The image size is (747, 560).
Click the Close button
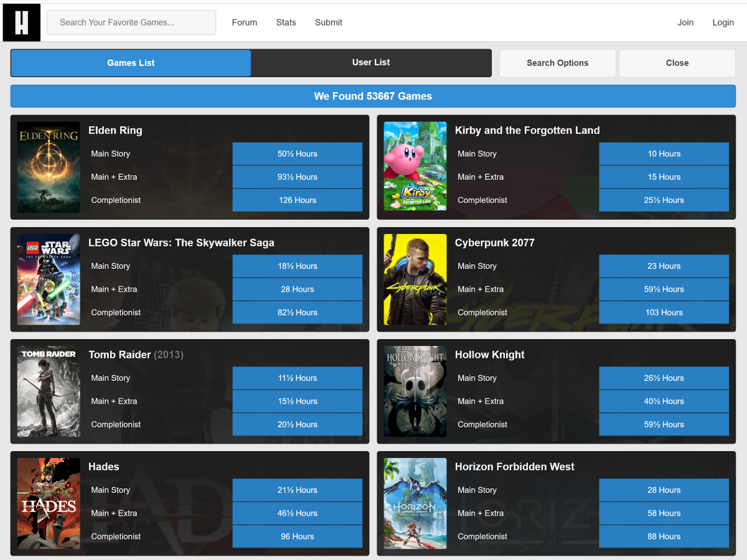[677, 63]
